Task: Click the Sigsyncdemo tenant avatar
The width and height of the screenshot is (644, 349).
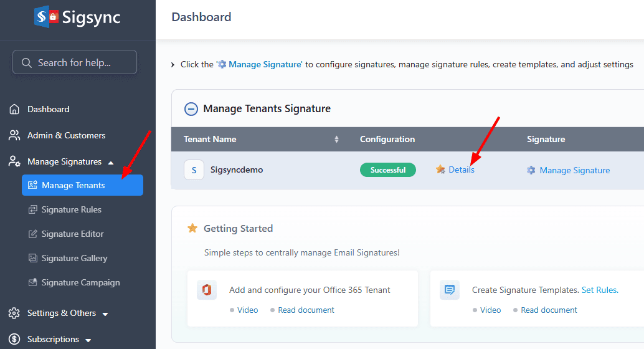Action: point(194,170)
